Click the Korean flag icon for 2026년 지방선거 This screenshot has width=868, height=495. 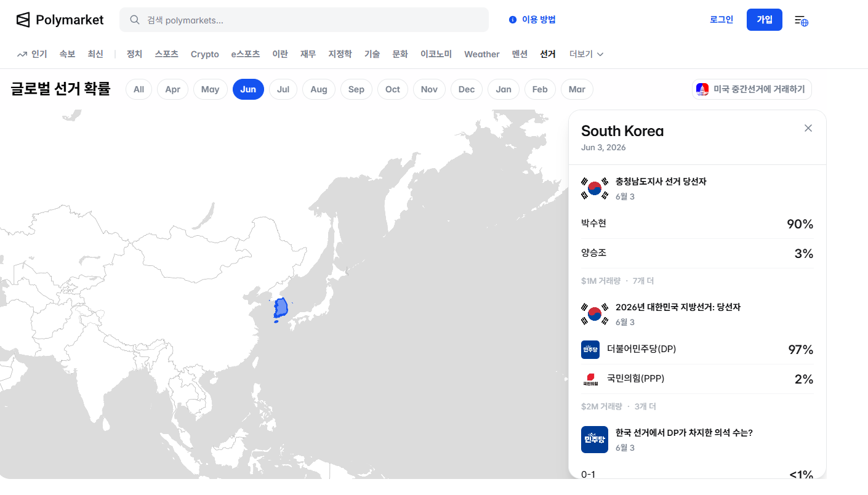click(595, 314)
